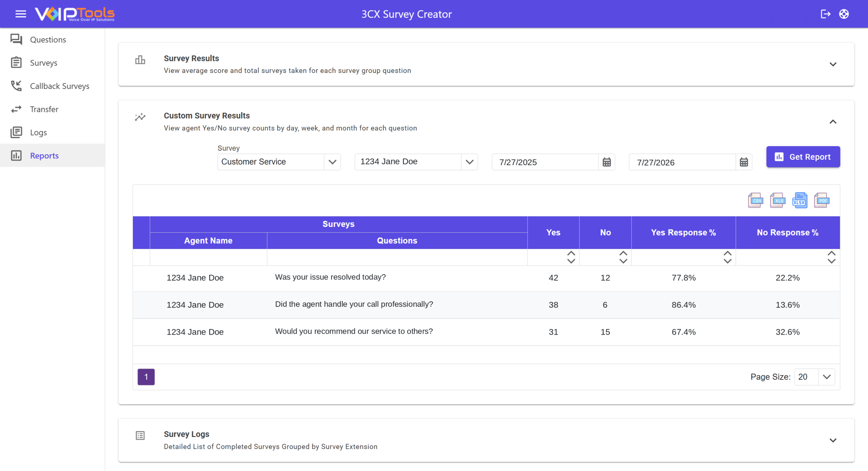
Task: Export the report as XLSX
Action: tap(800, 200)
